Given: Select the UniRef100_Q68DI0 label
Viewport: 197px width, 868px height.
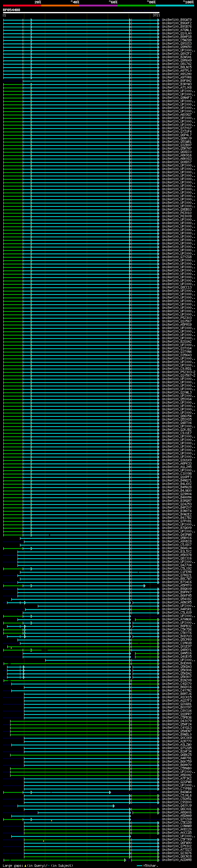Looking at the screenshot, I should (x=177, y=152).
